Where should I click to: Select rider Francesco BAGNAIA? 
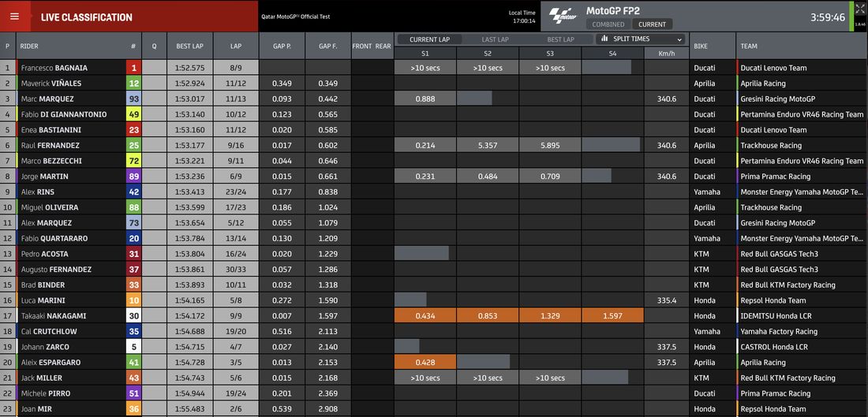54,68
